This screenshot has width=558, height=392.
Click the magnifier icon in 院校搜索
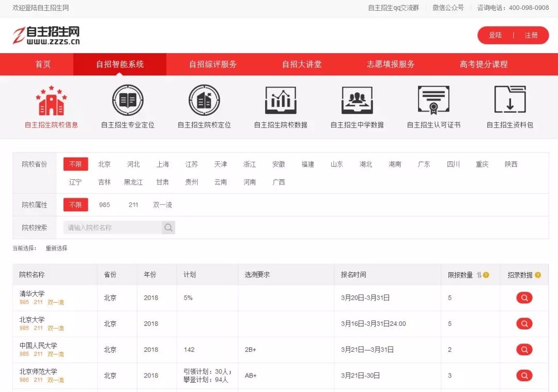pos(168,228)
